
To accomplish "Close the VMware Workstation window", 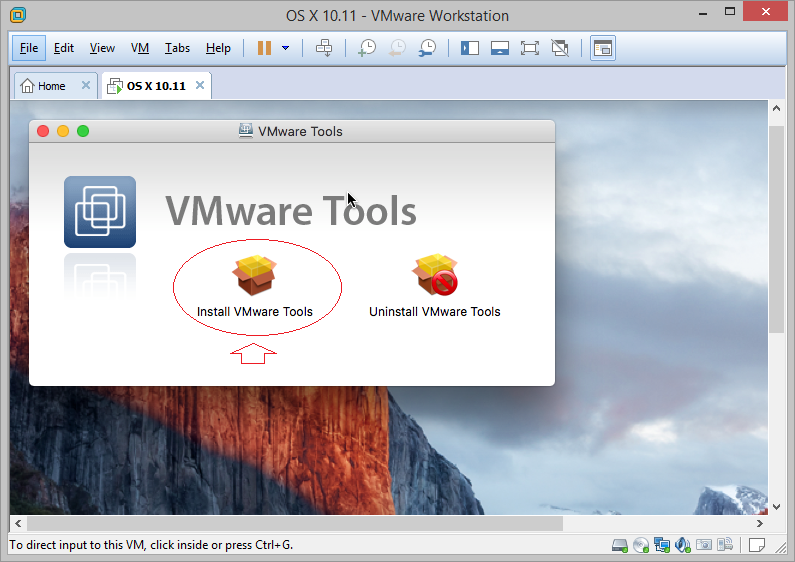I will (766, 12).
